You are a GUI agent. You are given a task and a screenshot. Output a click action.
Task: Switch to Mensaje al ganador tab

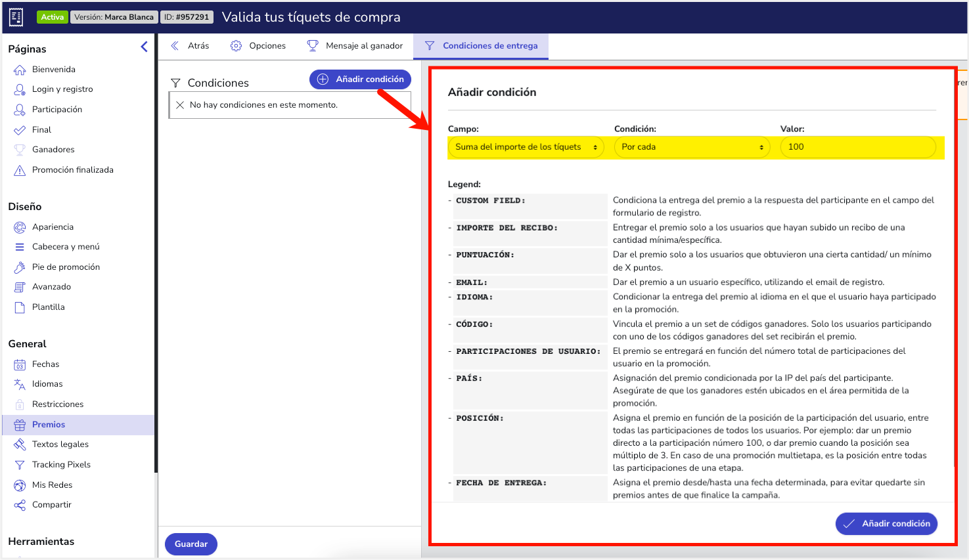(x=355, y=46)
